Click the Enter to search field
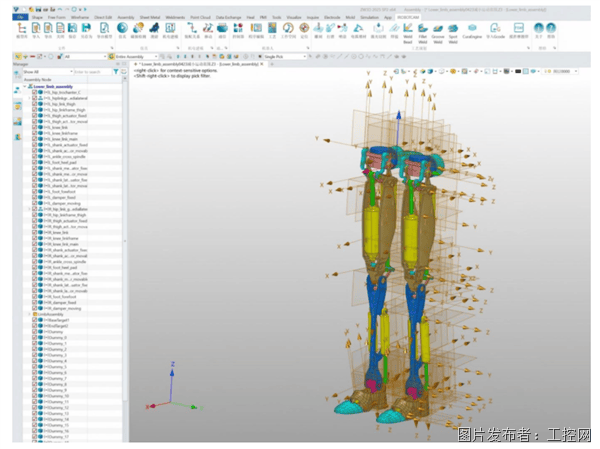This screenshot has height=449, width=600. (x=92, y=72)
